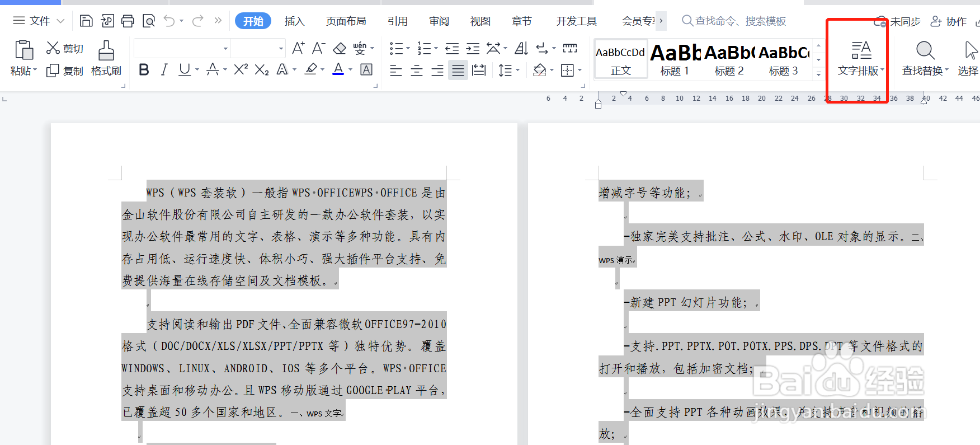This screenshot has width=980, height=445.
Task: Click the show tab stops ruler icon
Action: coord(570,49)
